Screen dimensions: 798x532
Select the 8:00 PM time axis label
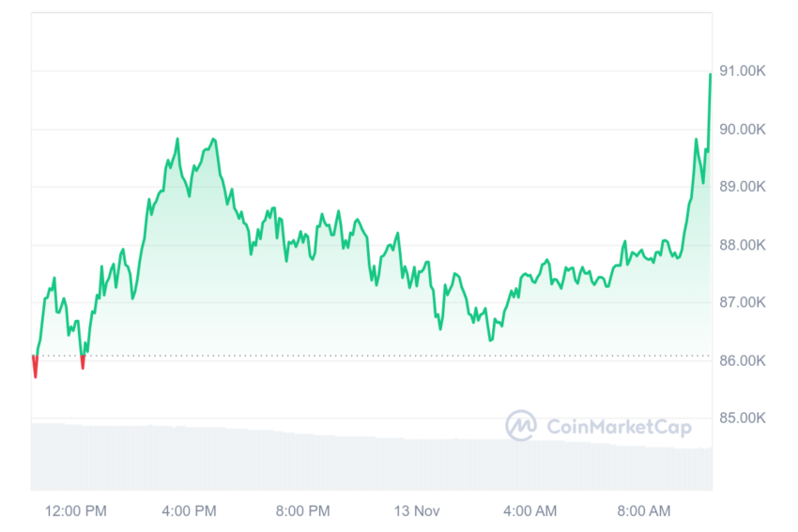click(x=303, y=510)
